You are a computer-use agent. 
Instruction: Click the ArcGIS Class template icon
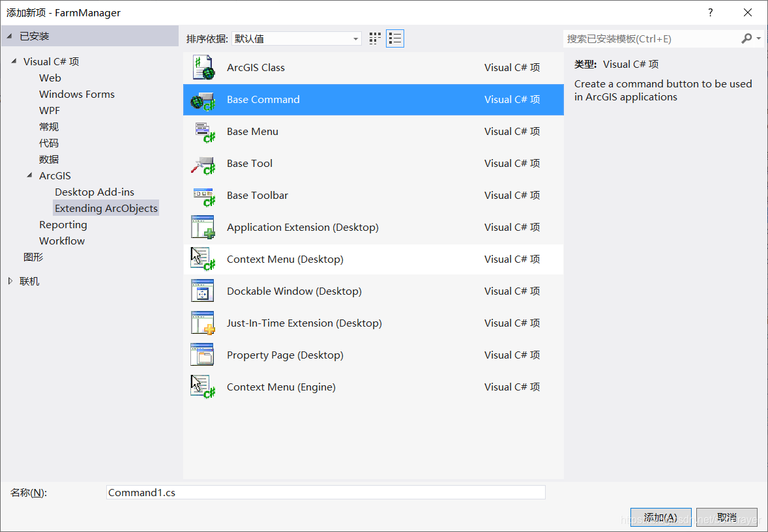coord(203,68)
